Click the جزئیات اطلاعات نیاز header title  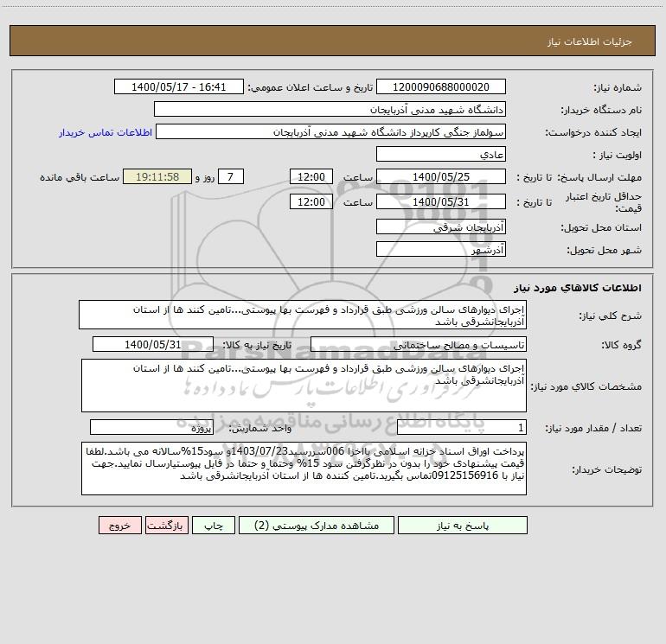(x=590, y=41)
